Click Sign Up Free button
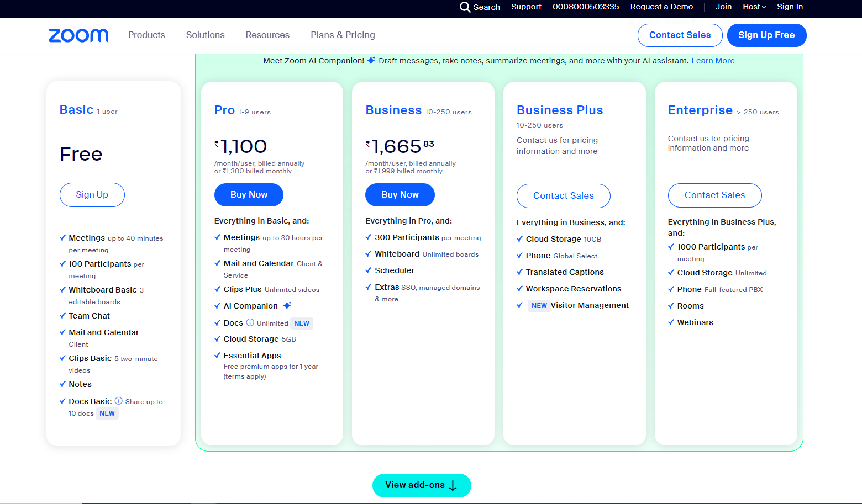The width and height of the screenshot is (862, 504). point(766,35)
